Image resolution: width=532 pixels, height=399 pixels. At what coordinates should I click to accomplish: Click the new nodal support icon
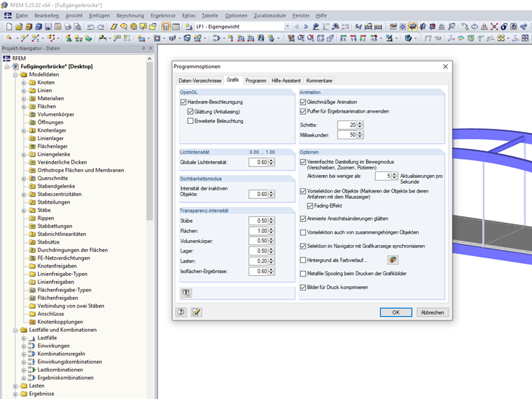coord(69,38)
